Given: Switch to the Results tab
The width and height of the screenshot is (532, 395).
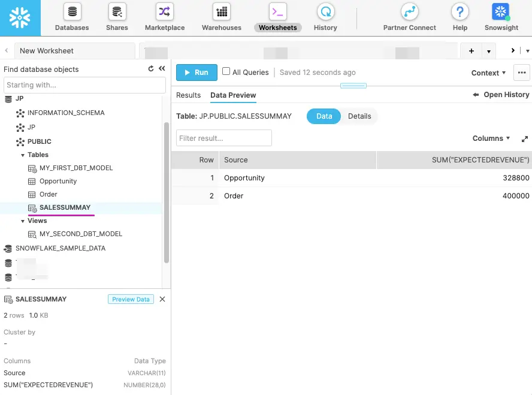Looking at the screenshot, I should click(x=188, y=95).
